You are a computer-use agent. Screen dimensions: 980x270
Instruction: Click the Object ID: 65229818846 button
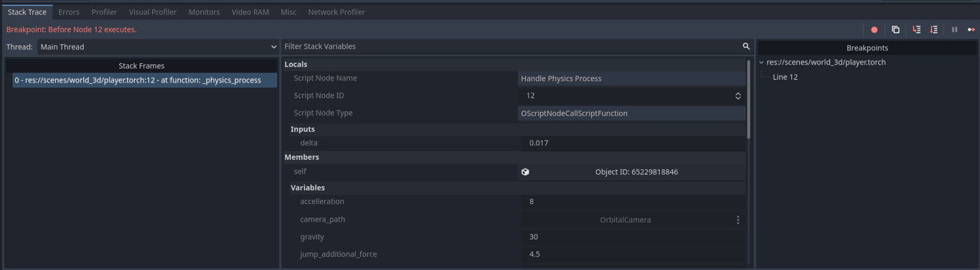pyautogui.click(x=636, y=172)
